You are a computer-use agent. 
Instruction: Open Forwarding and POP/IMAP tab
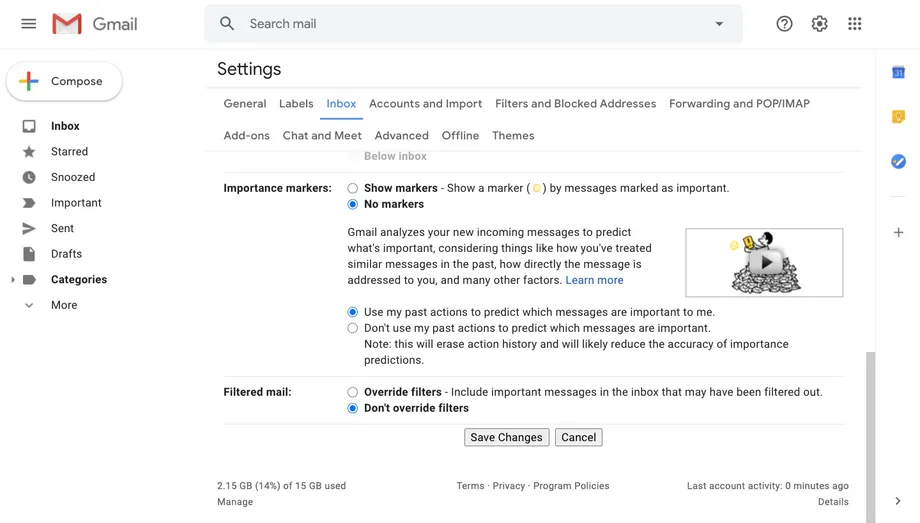pos(739,104)
